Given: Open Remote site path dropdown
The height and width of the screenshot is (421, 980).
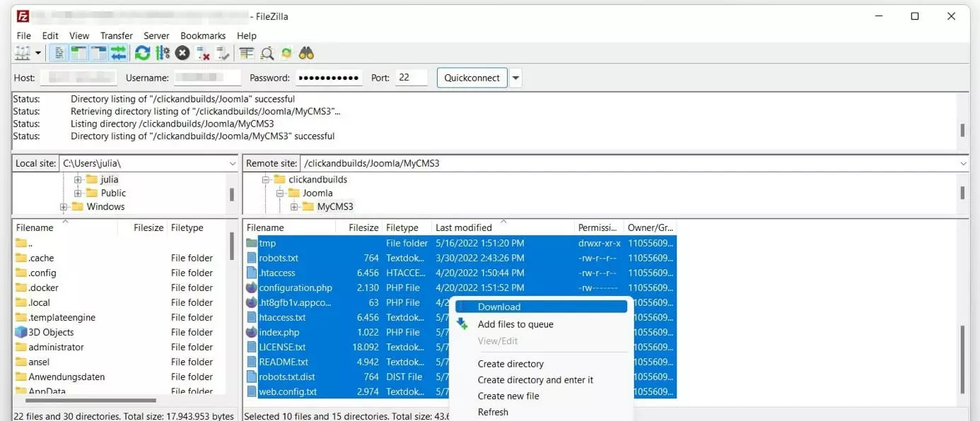Looking at the screenshot, I should (x=964, y=163).
